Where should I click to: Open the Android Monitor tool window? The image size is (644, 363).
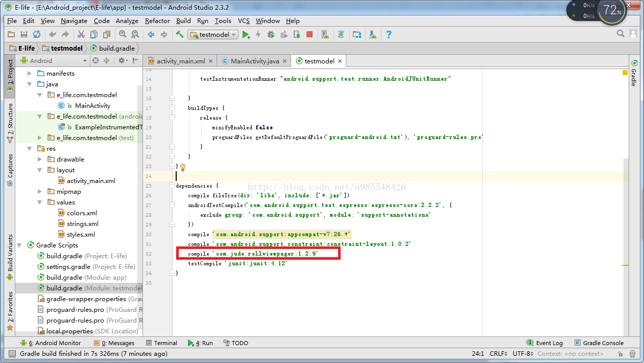tap(51, 343)
